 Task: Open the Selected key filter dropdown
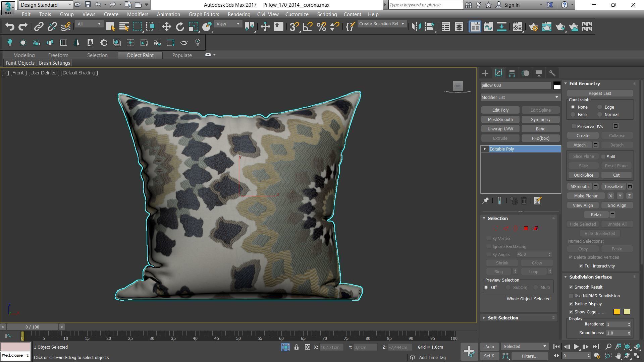524,347
